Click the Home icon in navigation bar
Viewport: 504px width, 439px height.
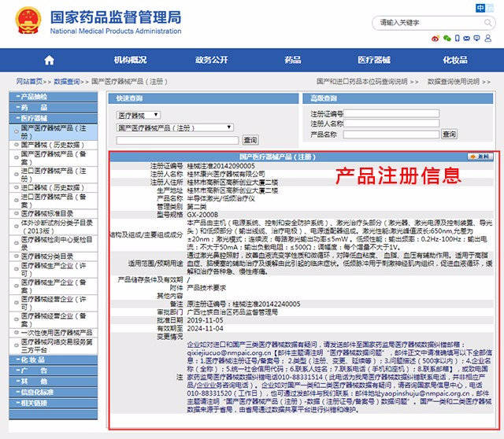50,60
